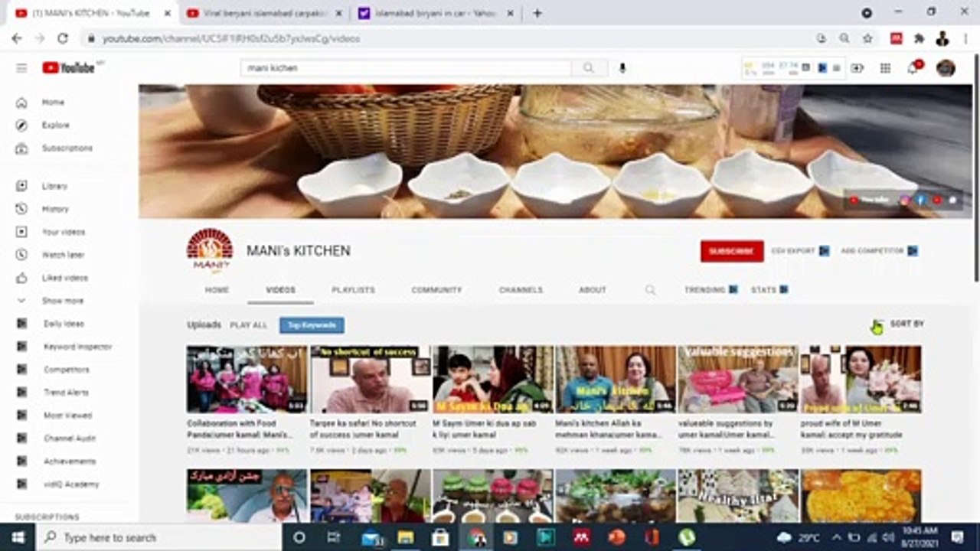The width and height of the screenshot is (980, 551).
Task: Subscribe to MANI's KITCHEN channel
Action: coord(732,251)
